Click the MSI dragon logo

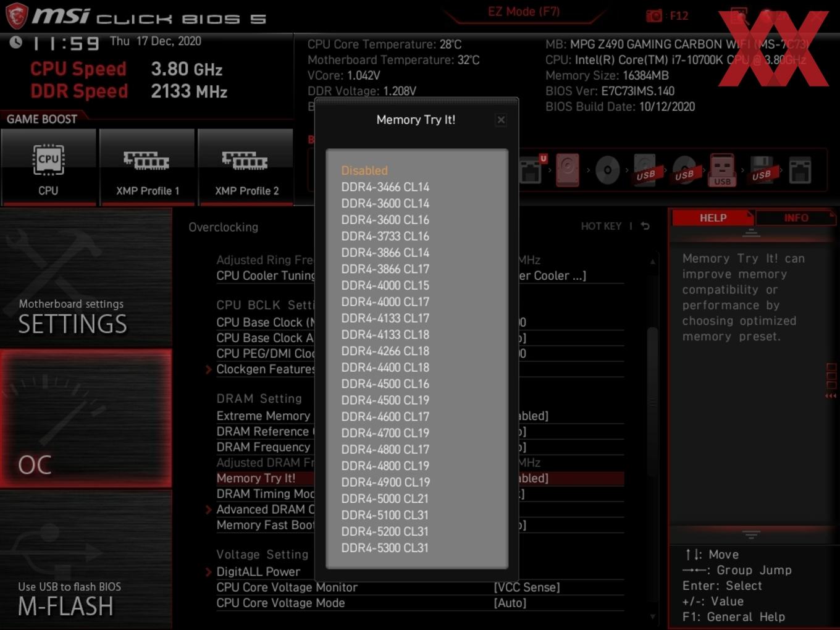click(17, 15)
